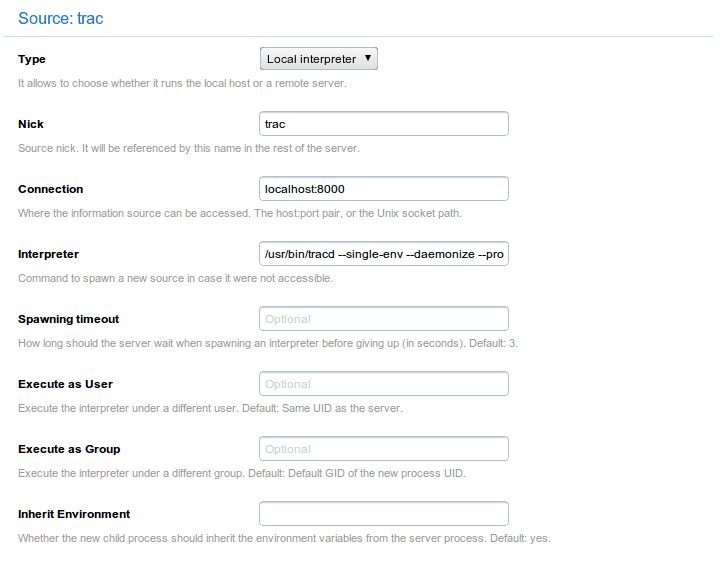Select the Connection label text
Screen dimensions: 720x586
click(x=51, y=190)
